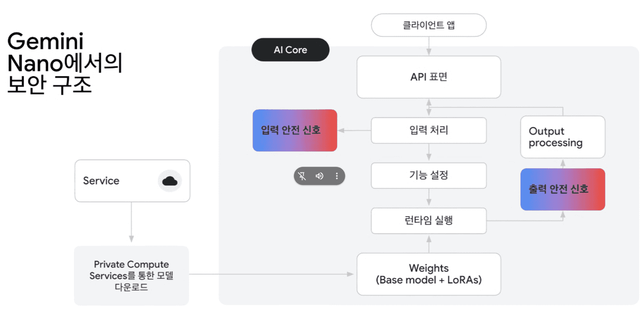Viewport: 644px width, 316px height.
Task: Select the API 표면 box
Action: (x=429, y=77)
